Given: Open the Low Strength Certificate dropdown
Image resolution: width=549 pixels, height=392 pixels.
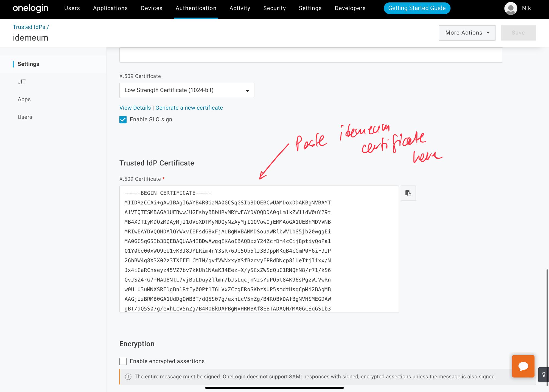Looking at the screenshot, I should pos(187,90).
